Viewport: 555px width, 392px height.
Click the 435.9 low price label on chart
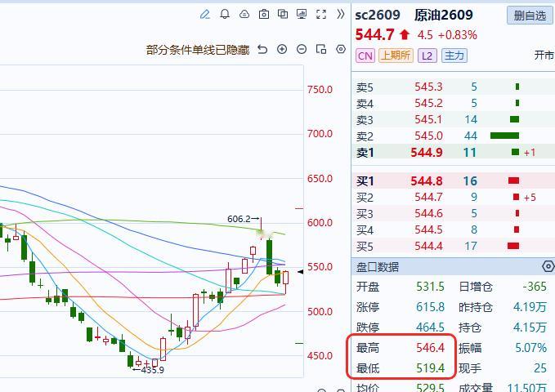(x=153, y=370)
